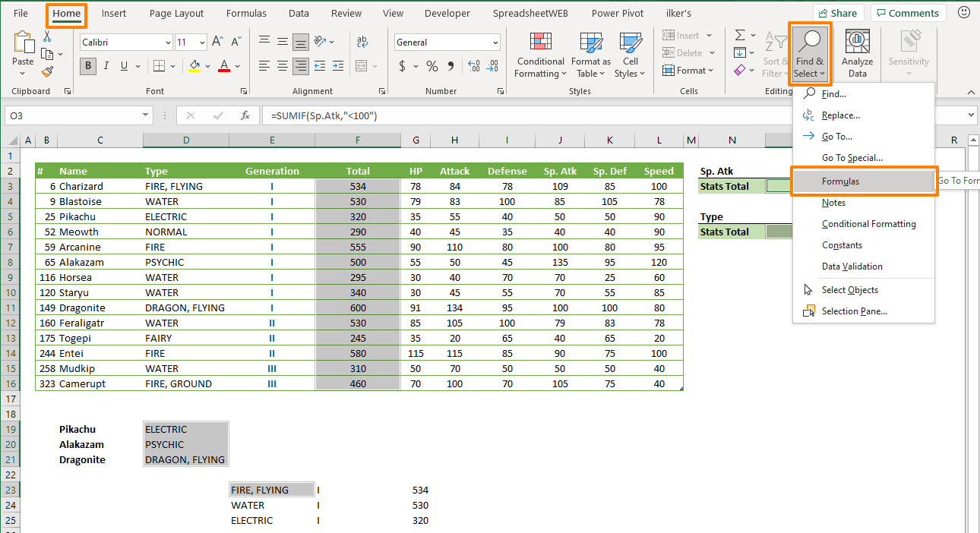This screenshot has width=980, height=533.
Task: Toggle bold formatting
Action: [88, 66]
